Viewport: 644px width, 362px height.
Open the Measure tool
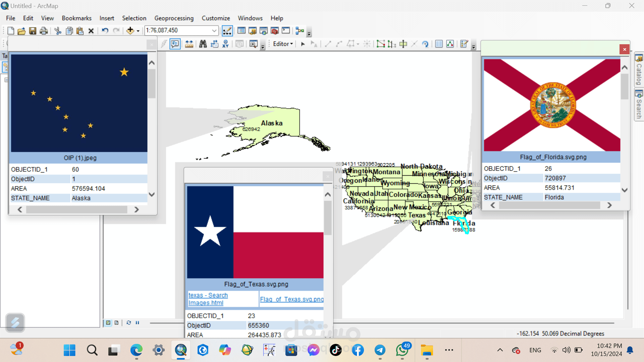189,44
